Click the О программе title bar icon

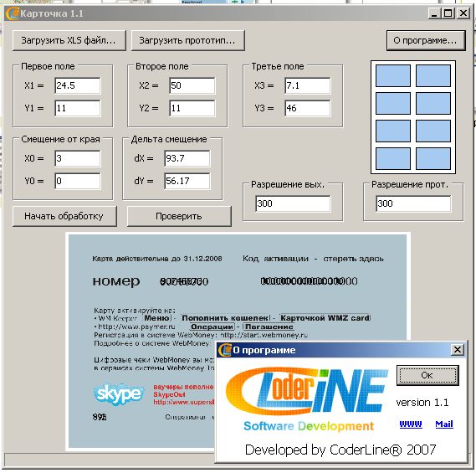(x=225, y=350)
